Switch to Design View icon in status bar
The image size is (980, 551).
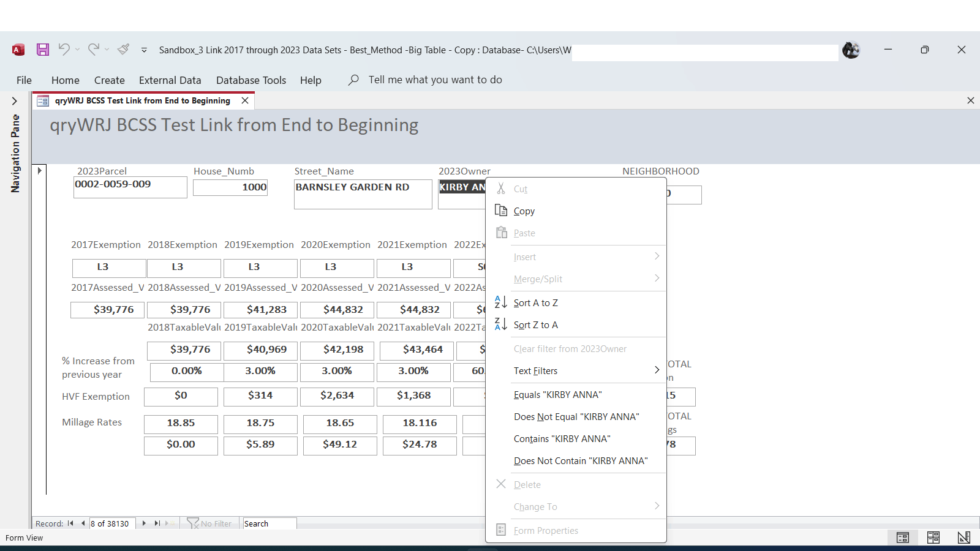coord(964,538)
